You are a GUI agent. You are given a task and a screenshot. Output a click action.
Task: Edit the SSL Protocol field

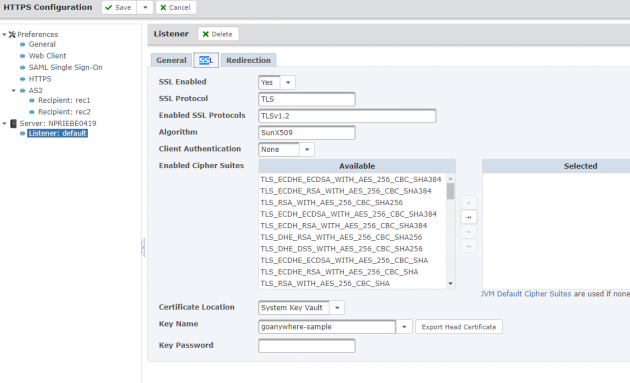coord(307,99)
